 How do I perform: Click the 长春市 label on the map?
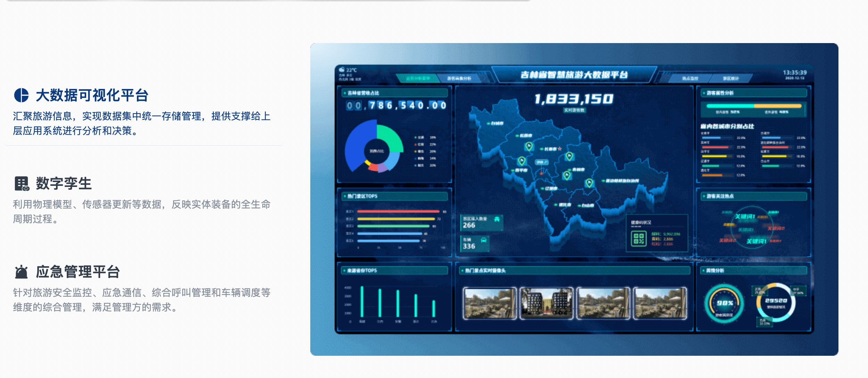click(x=550, y=149)
